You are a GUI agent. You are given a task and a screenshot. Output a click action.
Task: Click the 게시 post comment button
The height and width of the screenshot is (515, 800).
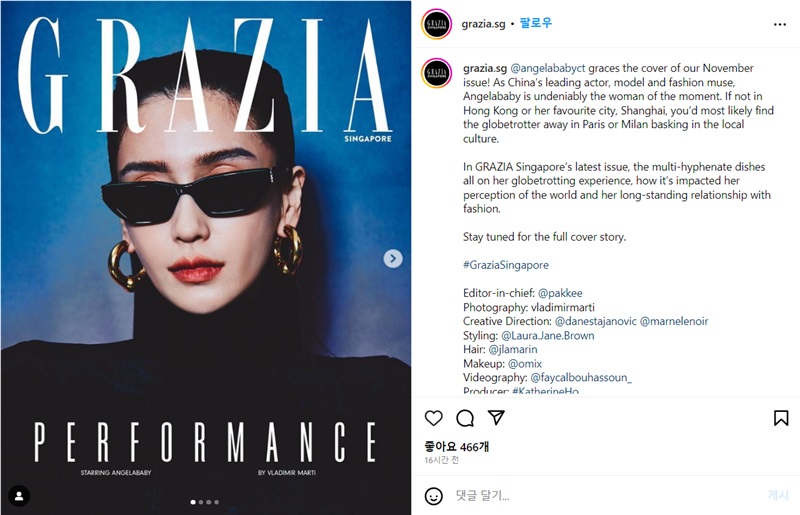(778, 495)
